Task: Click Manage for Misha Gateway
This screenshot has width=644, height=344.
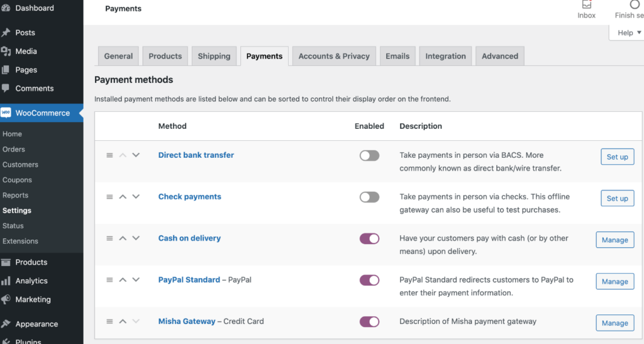Action: (615, 323)
